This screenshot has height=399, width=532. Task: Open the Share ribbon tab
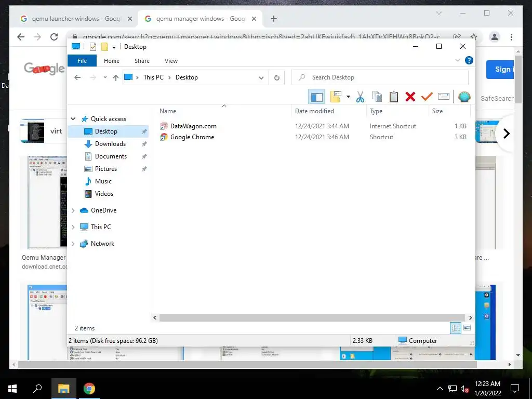(x=142, y=61)
